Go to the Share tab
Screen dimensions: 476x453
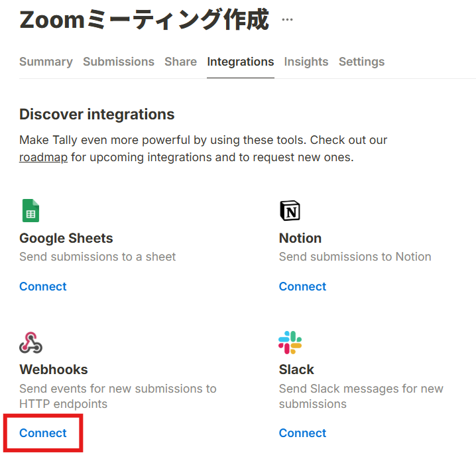[180, 62]
